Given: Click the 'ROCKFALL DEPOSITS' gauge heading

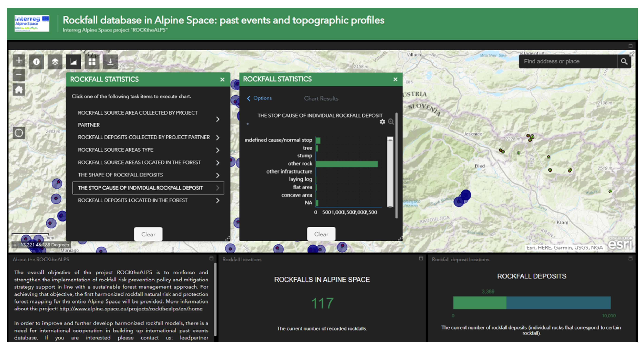Looking at the screenshot, I should (531, 276).
